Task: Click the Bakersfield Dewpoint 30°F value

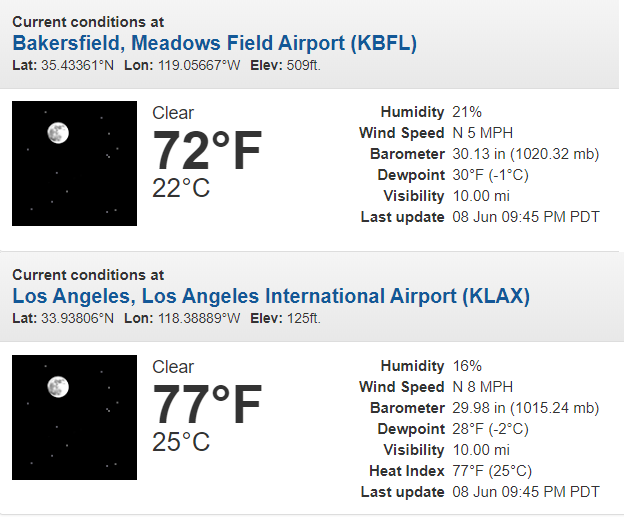Action: coord(490,175)
